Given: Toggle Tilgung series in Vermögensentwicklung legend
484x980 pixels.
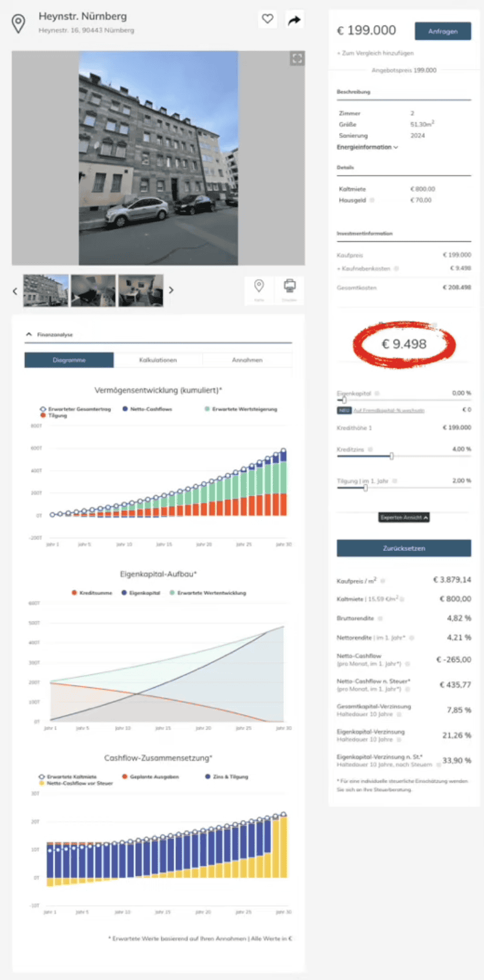Looking at the screenshot, I should (53, 415).
